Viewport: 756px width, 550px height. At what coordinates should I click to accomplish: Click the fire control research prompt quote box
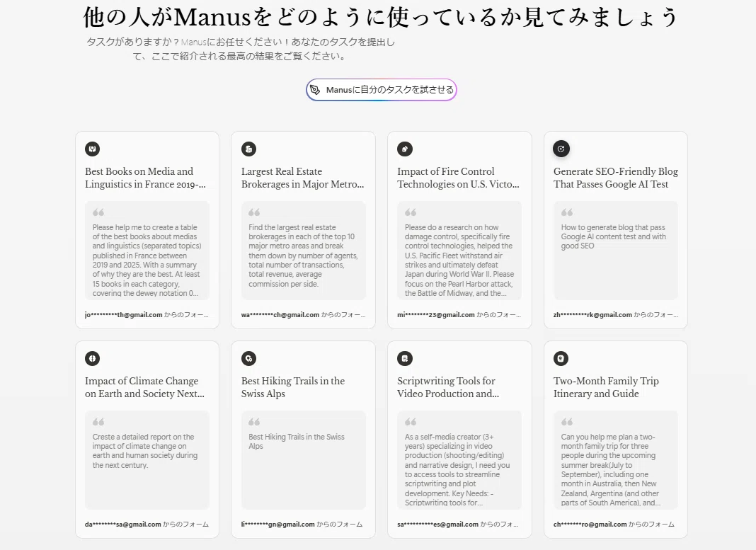point(459,251)
